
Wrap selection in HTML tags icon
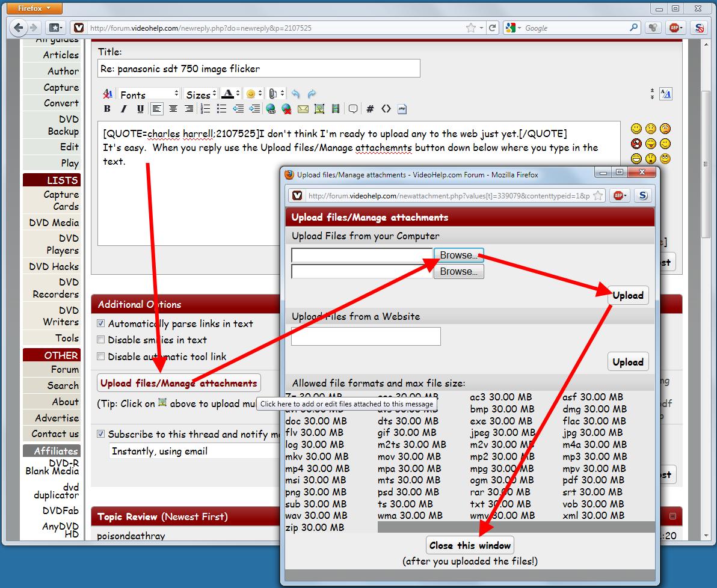point(386,109)
